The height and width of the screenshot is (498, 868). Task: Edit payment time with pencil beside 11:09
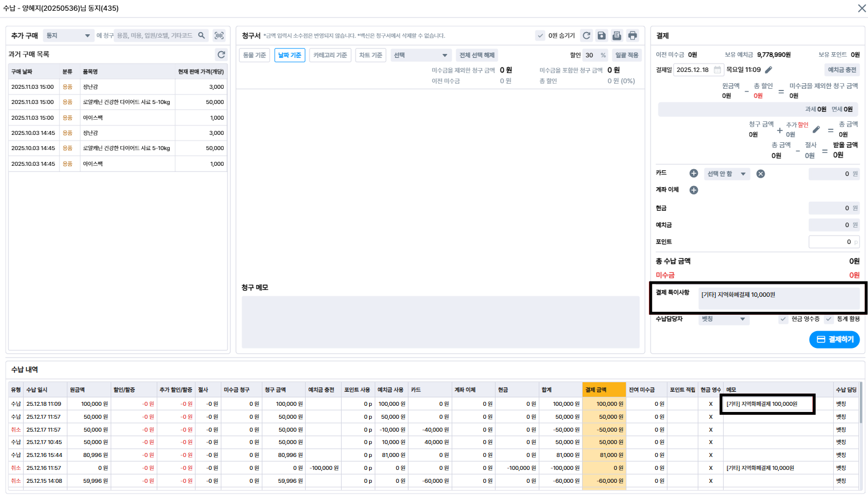[x=769, y=70]
